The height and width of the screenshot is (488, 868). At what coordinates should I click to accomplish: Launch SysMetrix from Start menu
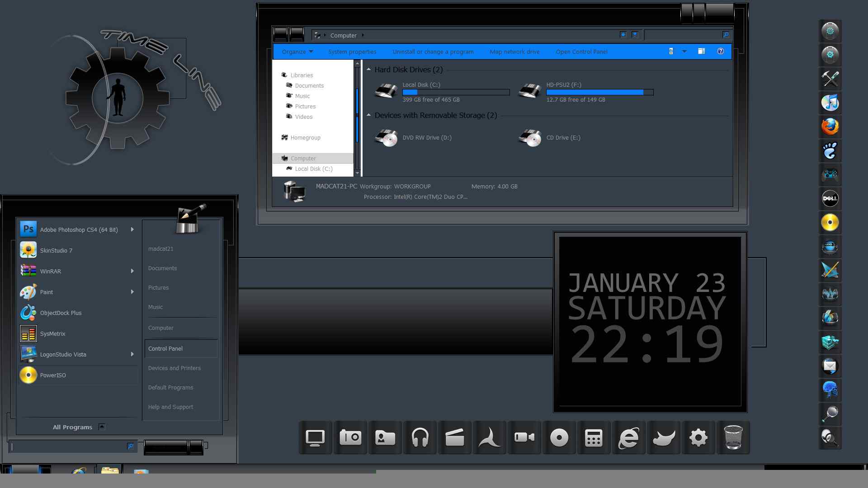pos(78,333)
